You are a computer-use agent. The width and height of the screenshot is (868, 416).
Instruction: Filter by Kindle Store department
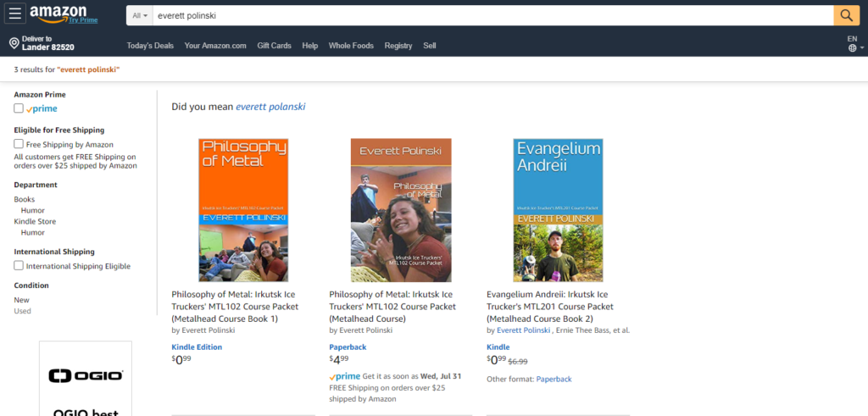pos(35,221)
